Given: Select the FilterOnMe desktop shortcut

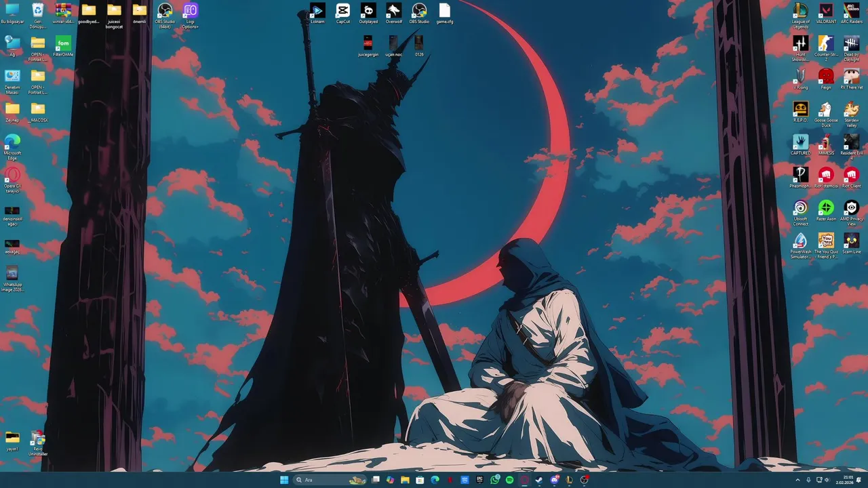Looking at the screenshot, I should point(63,46).
